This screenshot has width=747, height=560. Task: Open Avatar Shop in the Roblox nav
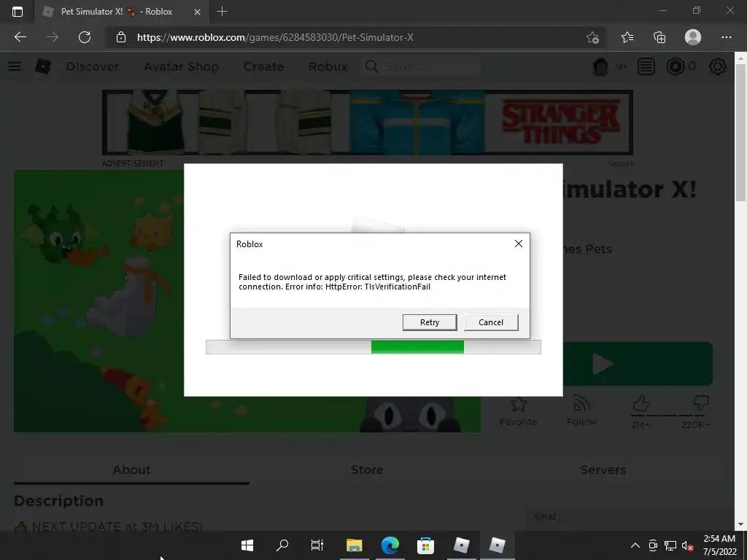coord(182,66)
